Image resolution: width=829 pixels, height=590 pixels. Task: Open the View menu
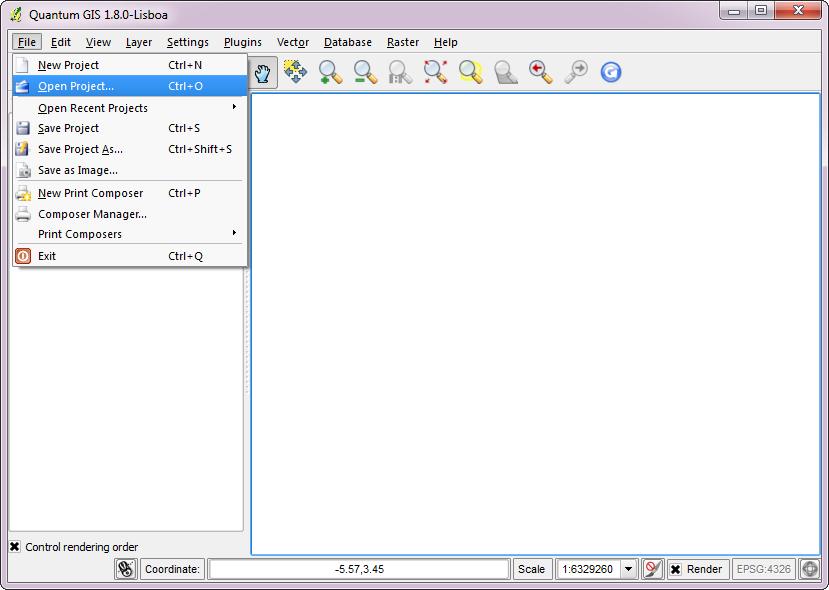click(x=98, y=42)
